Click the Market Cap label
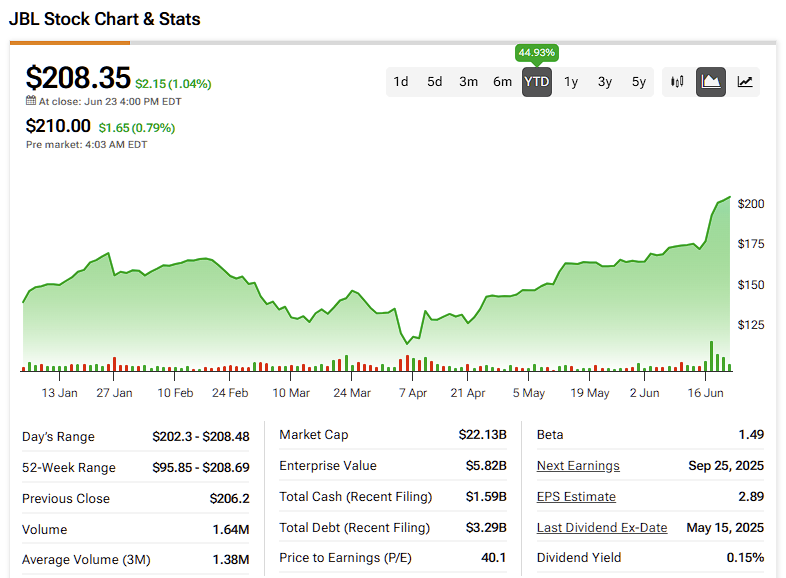The width and height of the screenshot is (786, 578). pos(314,435)
